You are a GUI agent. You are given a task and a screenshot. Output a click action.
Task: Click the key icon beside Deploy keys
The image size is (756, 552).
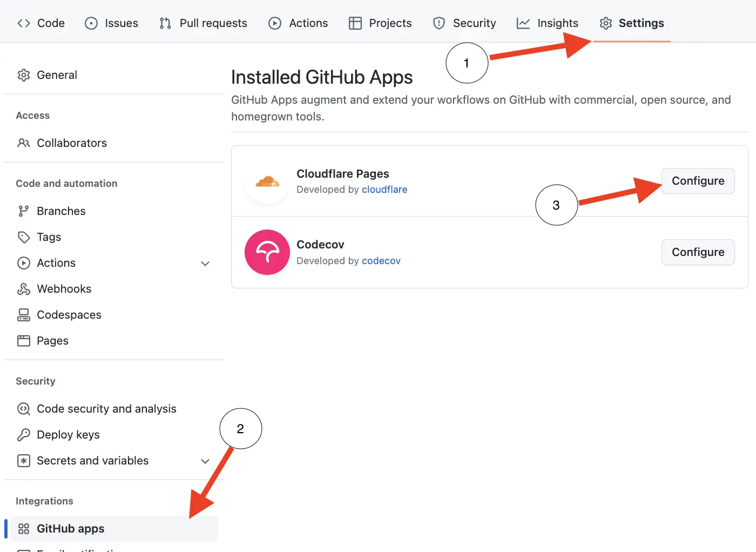[24, 434]
